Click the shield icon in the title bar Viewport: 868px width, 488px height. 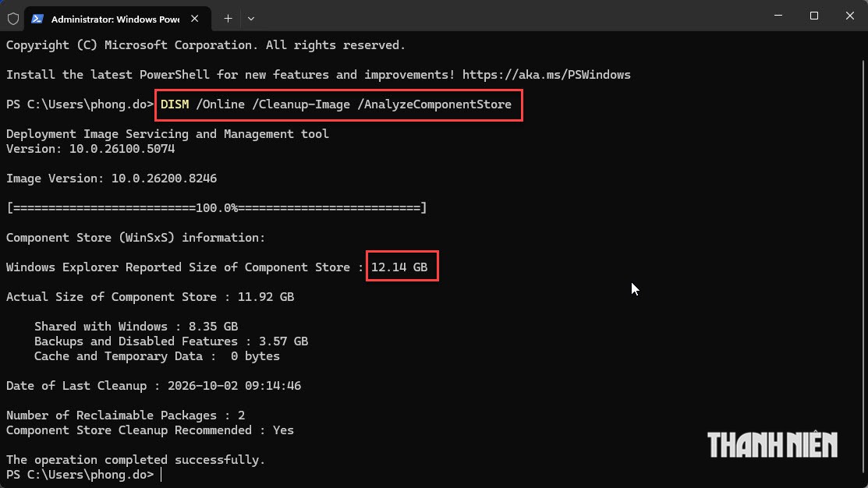13,19
